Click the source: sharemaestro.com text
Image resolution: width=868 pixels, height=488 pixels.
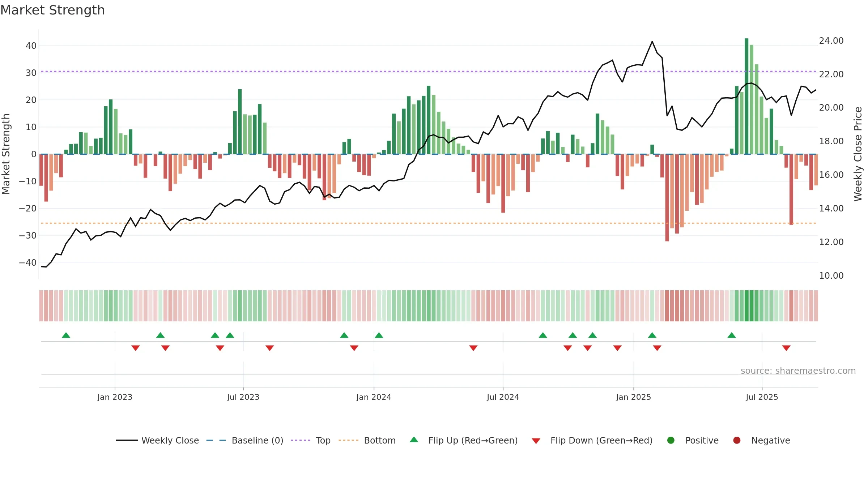point(798,371)
